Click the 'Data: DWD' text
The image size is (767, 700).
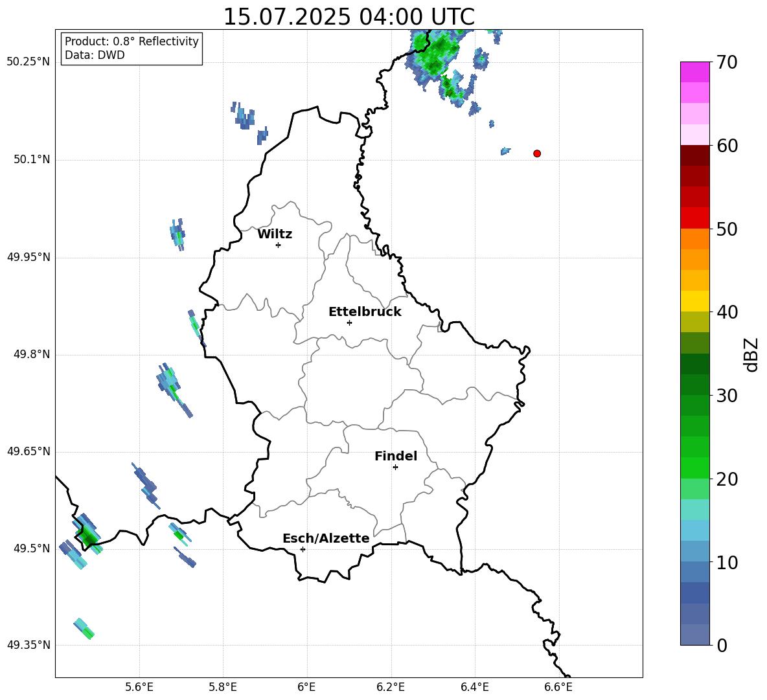point(95,55)
